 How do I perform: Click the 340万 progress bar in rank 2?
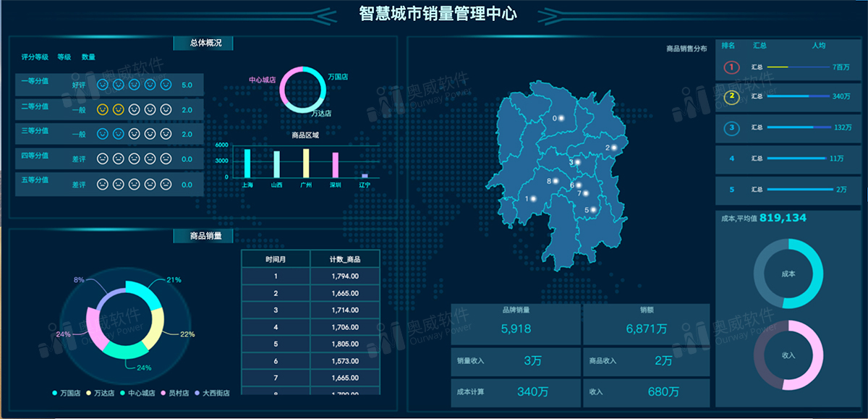click(x=799, y=96)
